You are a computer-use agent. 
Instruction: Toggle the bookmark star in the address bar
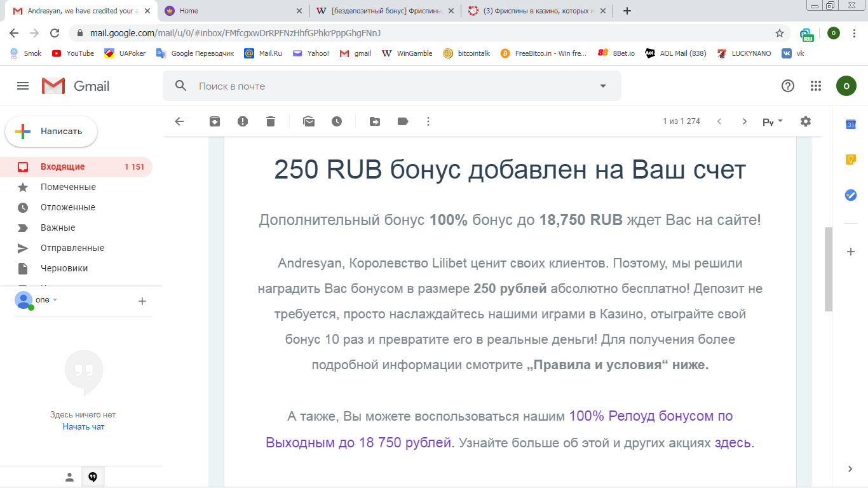coord(780,32)
